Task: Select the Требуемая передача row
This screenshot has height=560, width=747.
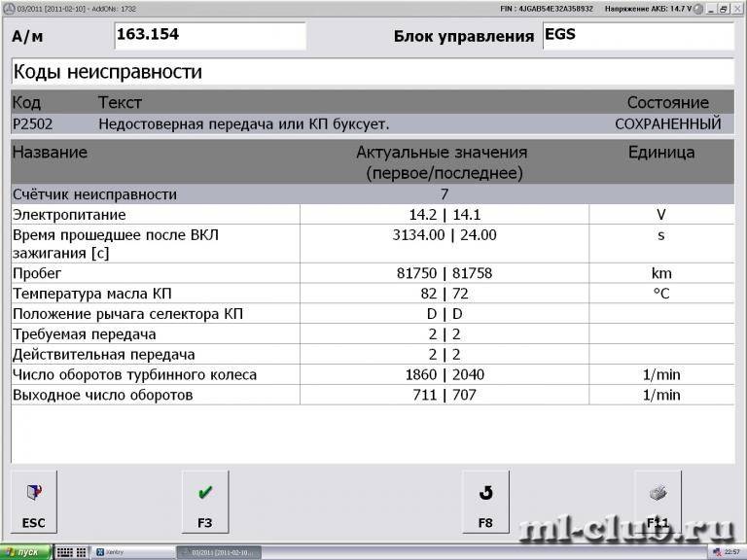Action: 373,334
